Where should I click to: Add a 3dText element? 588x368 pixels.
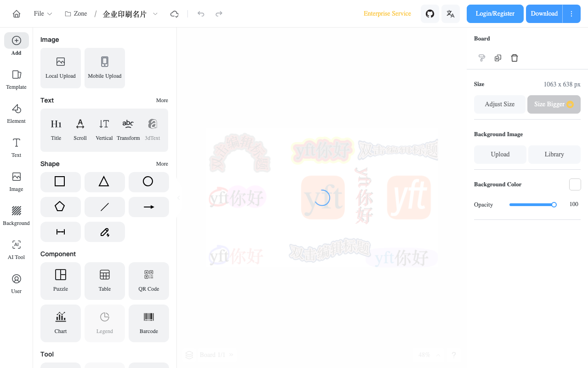coord(153,130)
